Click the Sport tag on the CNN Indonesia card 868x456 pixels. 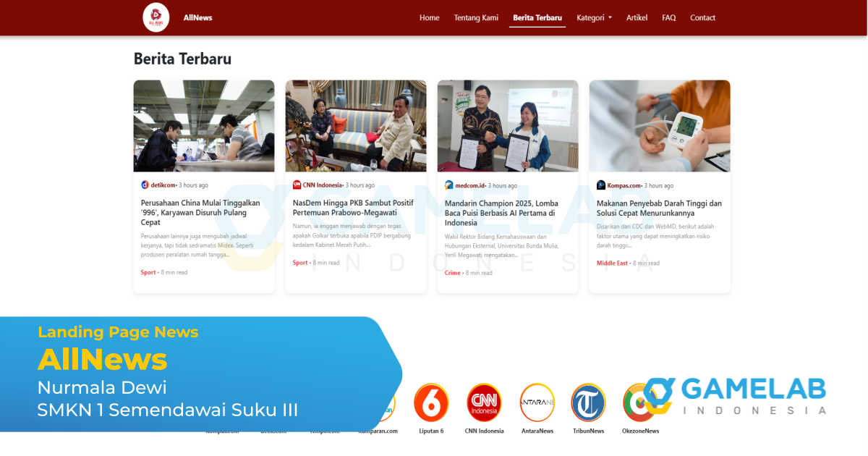(300, 263)
